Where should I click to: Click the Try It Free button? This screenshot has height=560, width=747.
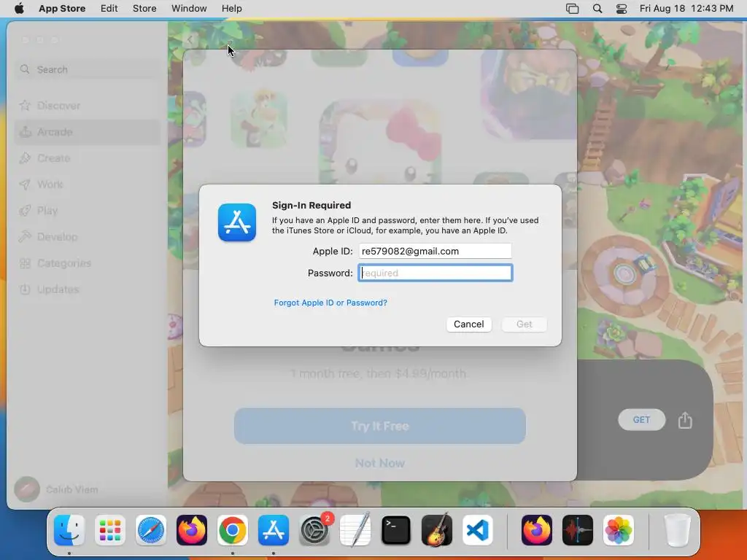[x=379, y=426]
